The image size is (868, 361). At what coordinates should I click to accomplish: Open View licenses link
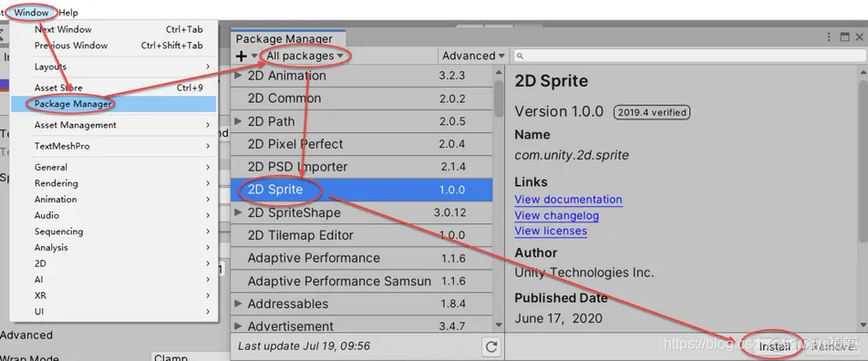551,232
